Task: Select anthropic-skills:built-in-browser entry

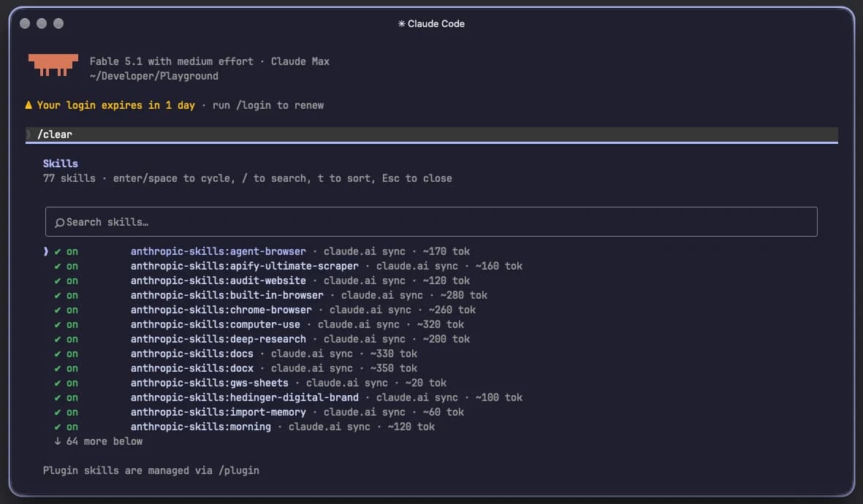Action: pyautogui.click(x=227, y=296)
